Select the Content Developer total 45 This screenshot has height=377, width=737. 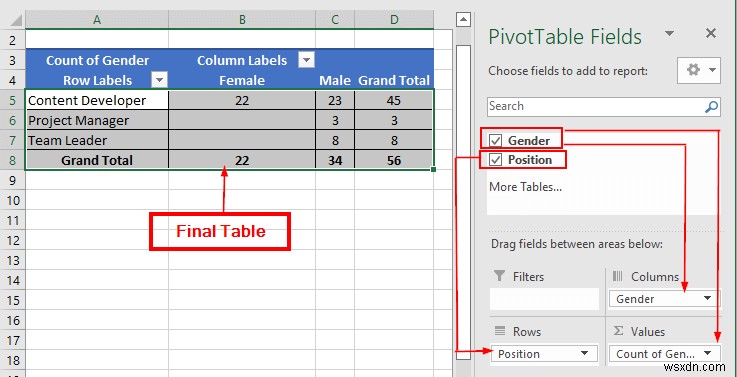click(394, 100)
